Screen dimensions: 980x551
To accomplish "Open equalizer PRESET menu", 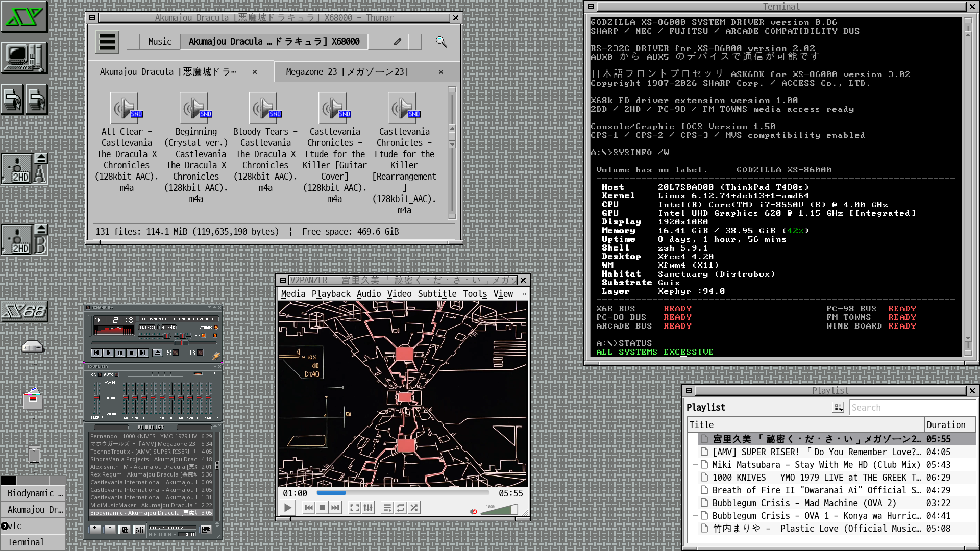I will click(205, 373).
